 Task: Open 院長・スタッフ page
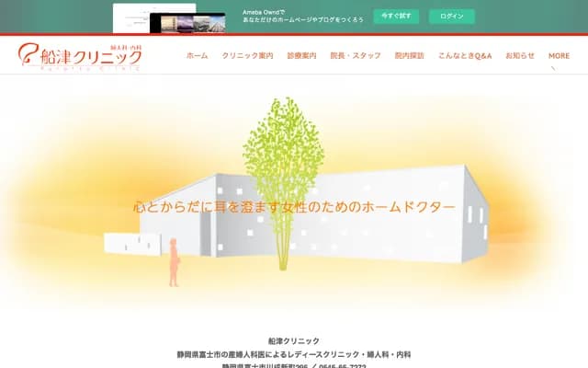pos(356,56)
